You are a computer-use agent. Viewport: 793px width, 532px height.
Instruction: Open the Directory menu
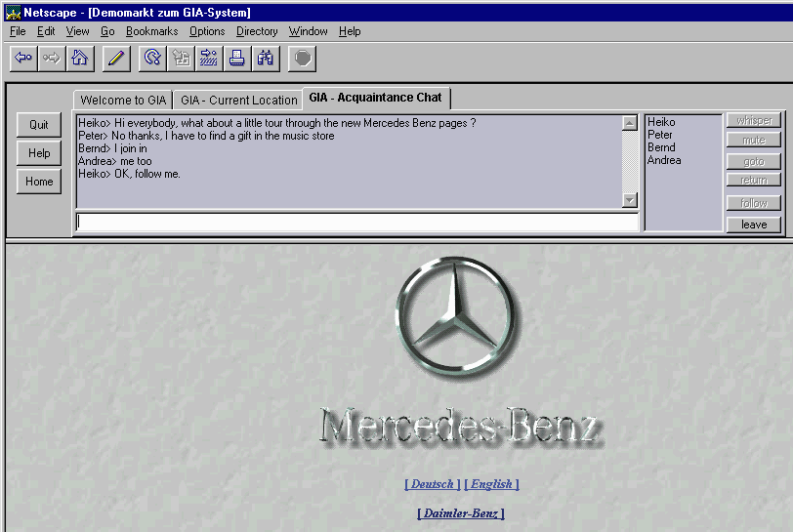pyautogui.click(x=257, y=31)
